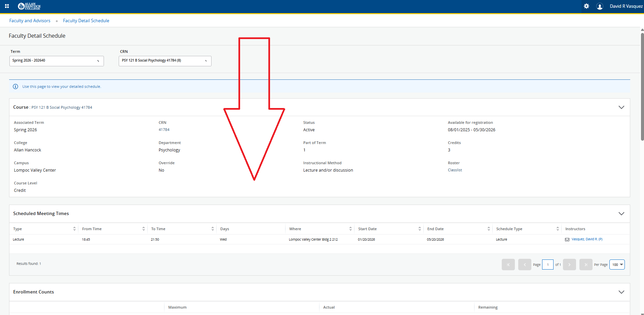Collapse the Course section chevron

pos(621,107)
